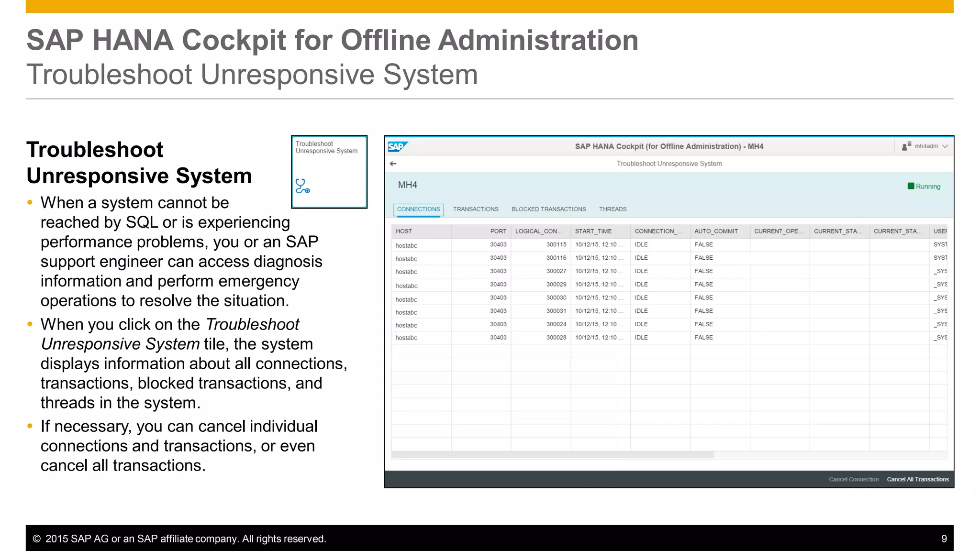The height and width of the screenshot is (551, 980).
Task: Click the START_TIME column header
Action: (601, 231)
